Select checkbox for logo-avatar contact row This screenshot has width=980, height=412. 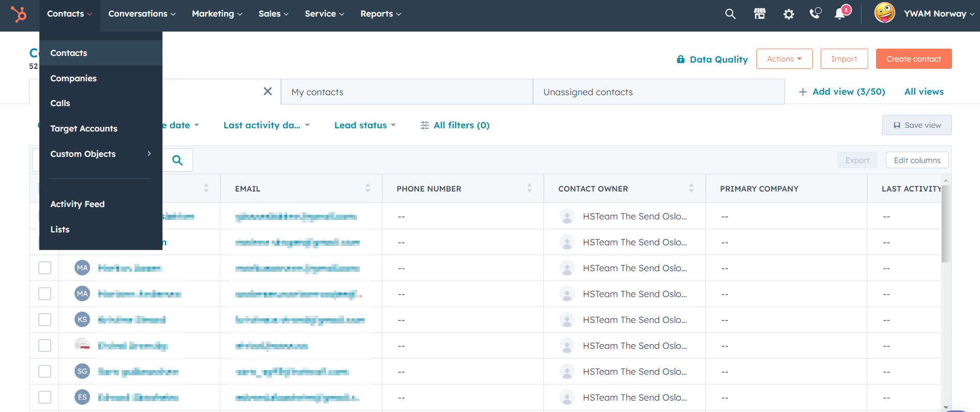click(x=45, y=345)
